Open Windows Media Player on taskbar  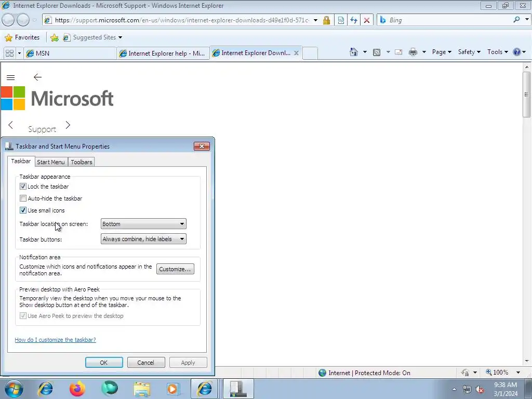(x=173, y=389)
